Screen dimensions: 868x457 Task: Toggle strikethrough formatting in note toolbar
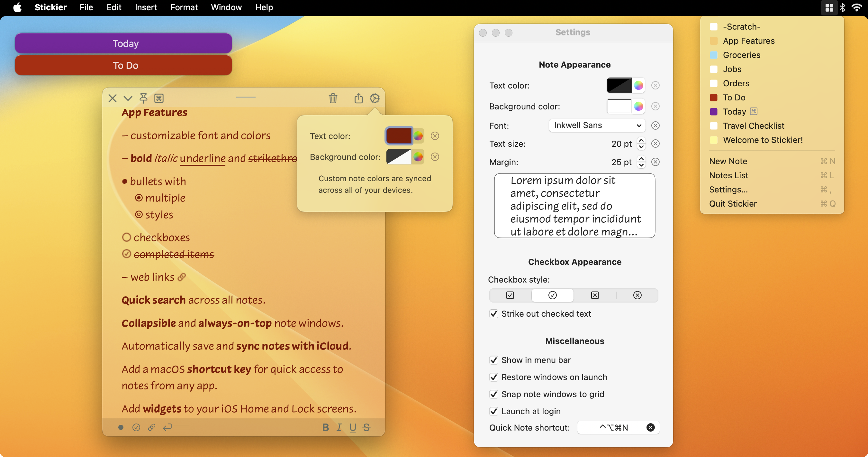pyautogui.click(x=366, y=427)
